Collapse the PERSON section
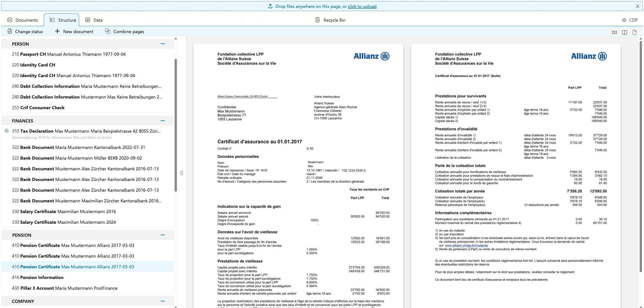Screen dimensions: 644x308 pos(163,44)
